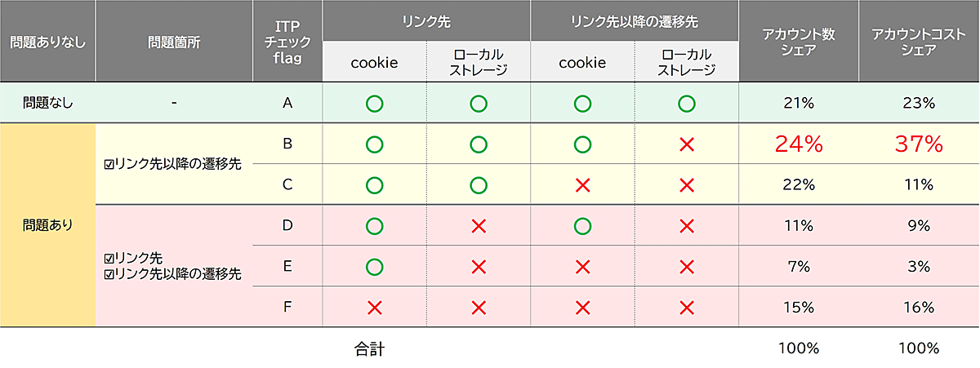980x368 pixels.
Task: Click the ITP チェック flag column header
Action: (x=287, y=42)
